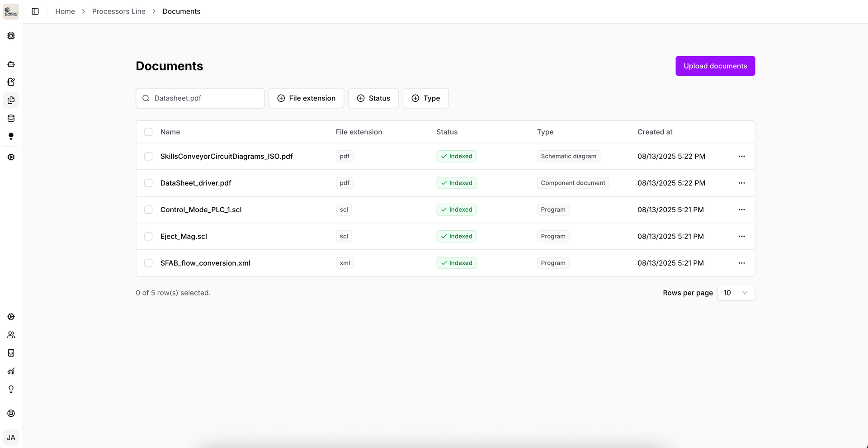
Task: Open actions menu for SFAB_flow_conversion.xml row
Action: (x=741, y=263)
